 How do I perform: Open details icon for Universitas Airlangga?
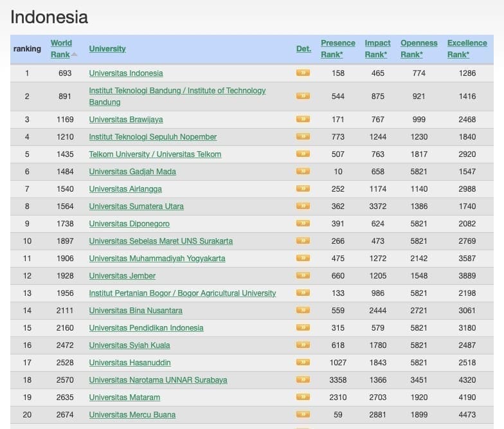[x=303, y=188]
